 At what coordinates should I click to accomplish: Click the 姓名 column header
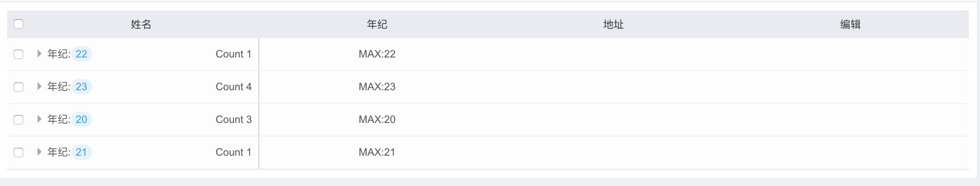141,24
